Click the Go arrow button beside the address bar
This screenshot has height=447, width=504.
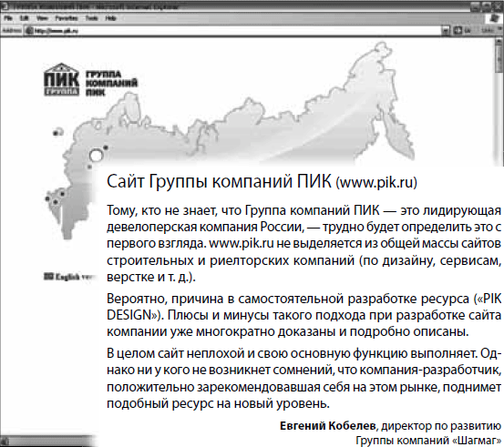(458, 31)
